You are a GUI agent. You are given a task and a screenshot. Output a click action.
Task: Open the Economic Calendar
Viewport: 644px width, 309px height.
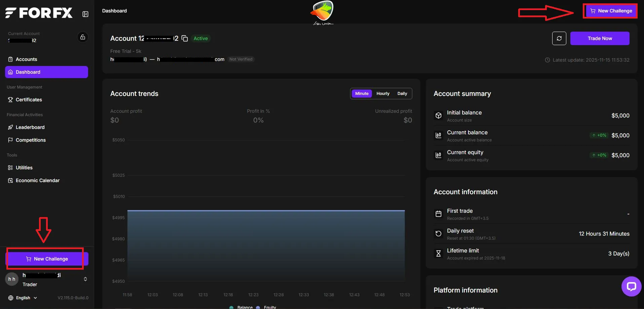[x=37, y=180]
